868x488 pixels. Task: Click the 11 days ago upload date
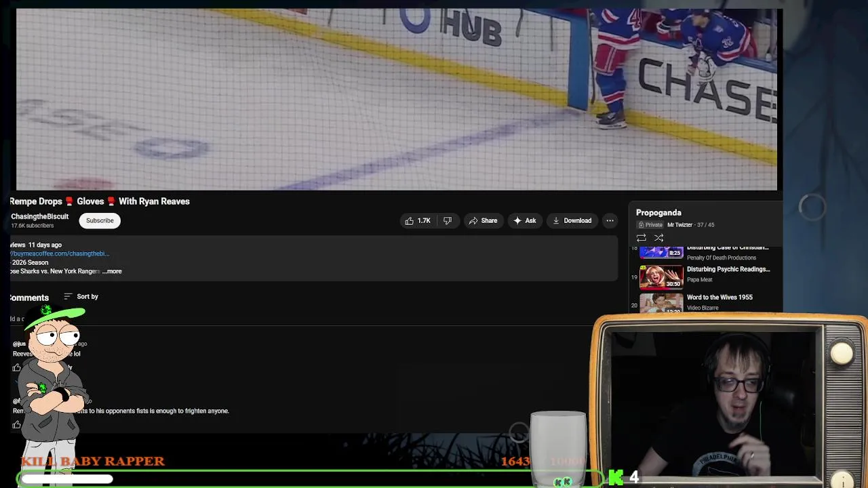(45, 245)
